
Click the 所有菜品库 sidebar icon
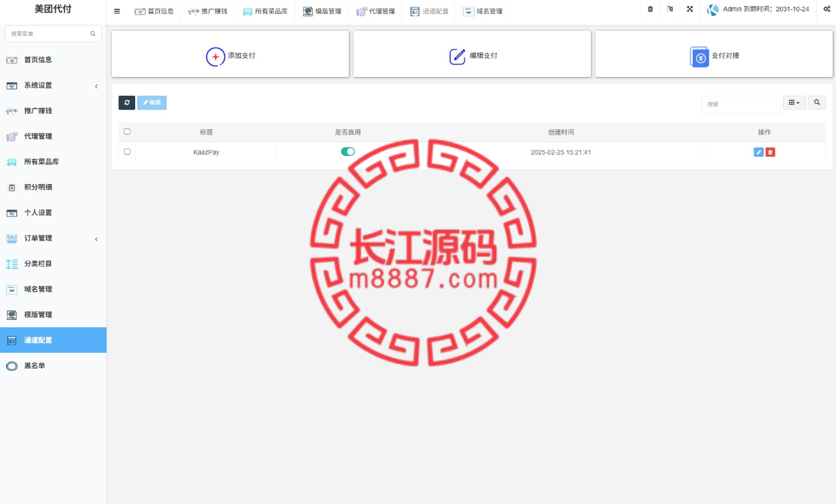tap(11, 162)
